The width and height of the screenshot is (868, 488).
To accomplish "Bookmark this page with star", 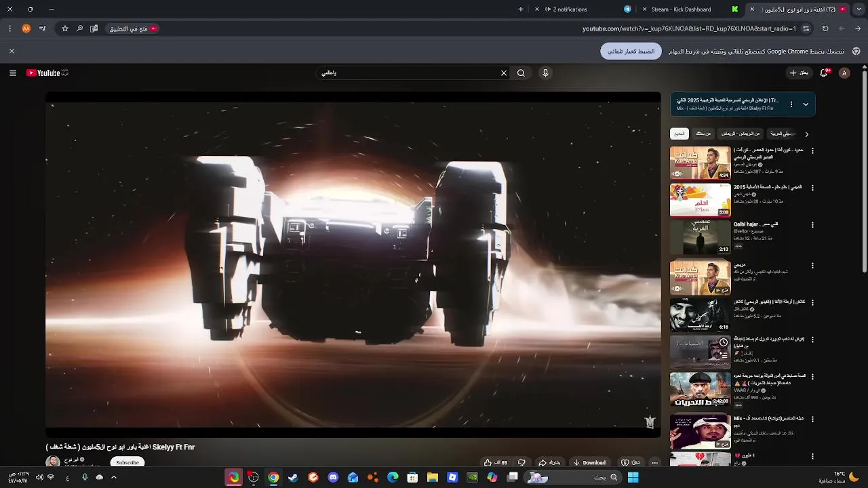I will coord(65,28).
